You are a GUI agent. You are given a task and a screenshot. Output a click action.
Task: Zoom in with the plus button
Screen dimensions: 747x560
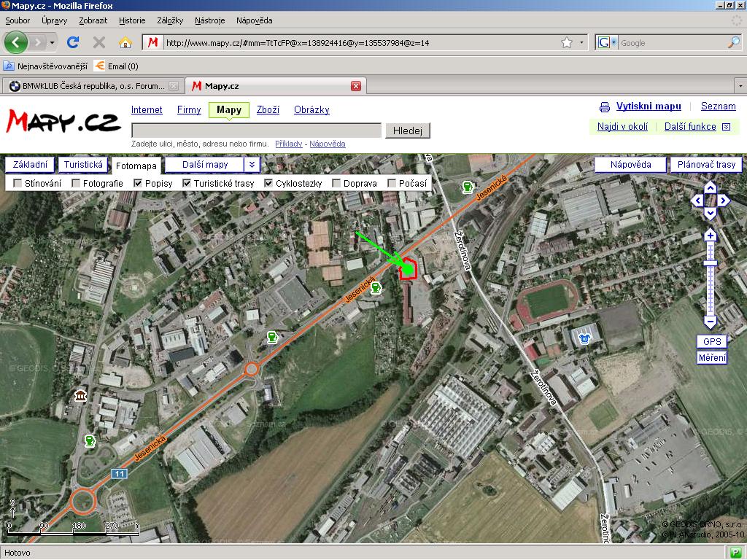[711, 236]
